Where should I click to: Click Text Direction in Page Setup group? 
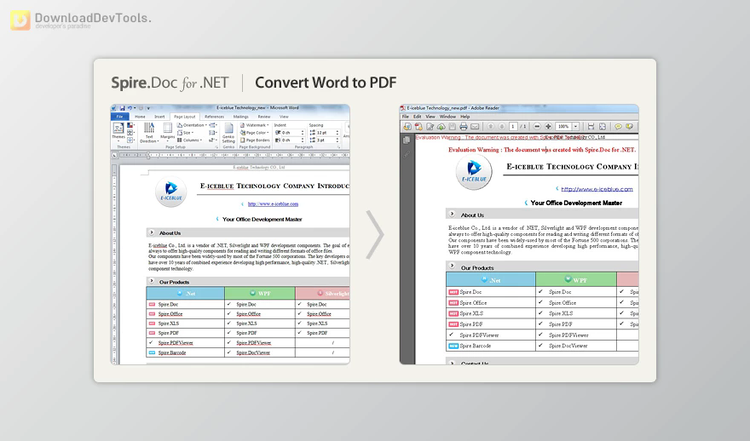click(x=149, y=132)
